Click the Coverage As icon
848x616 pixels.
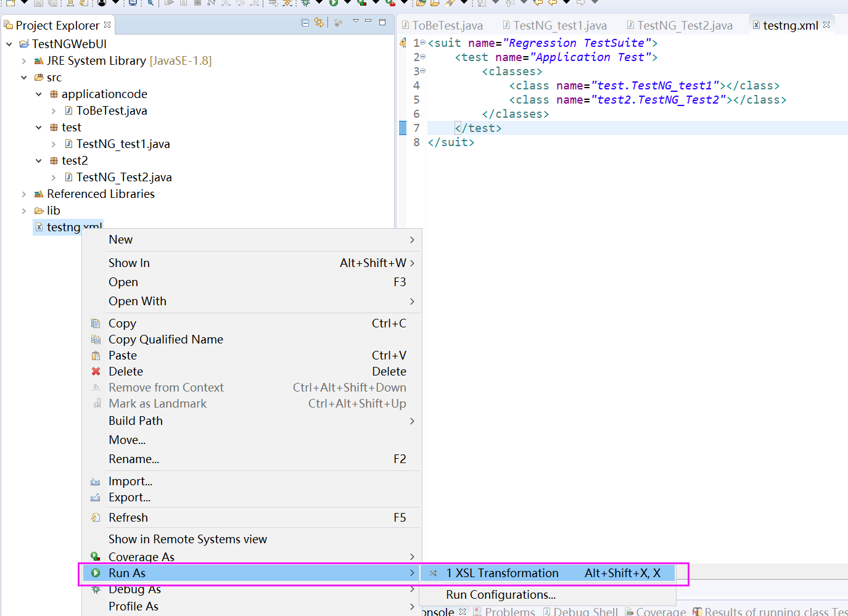point(96,556)
